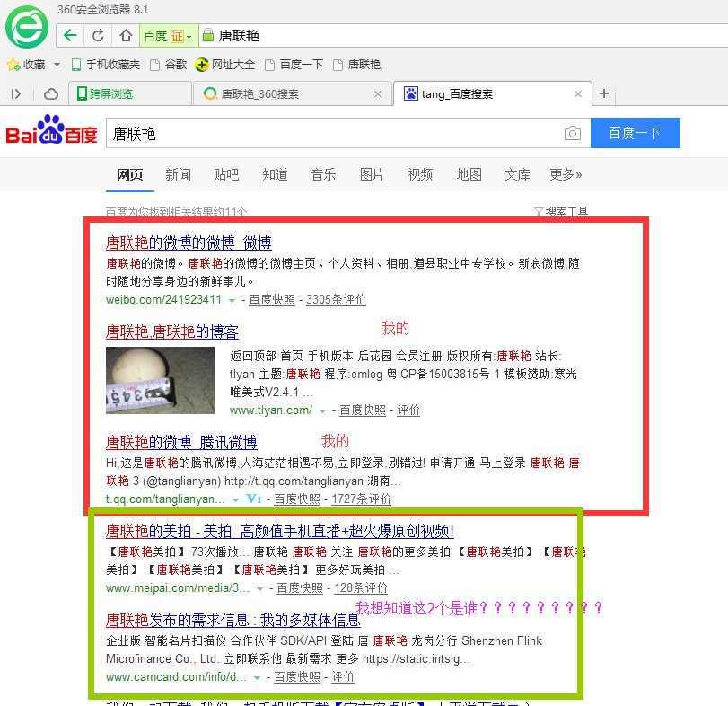Click the browser back arrow button
The image size is (728, 706).
[70, 35]
